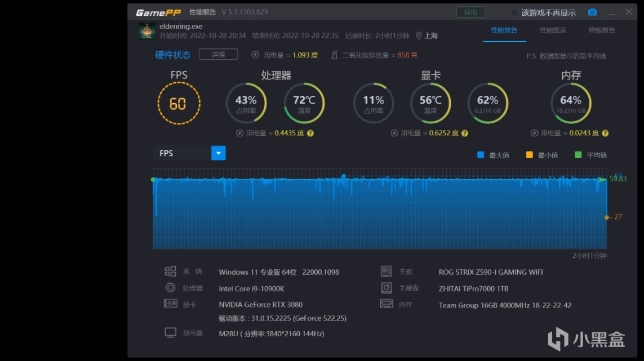
Task: Click the ZHITAI TiPro7000 1TB text
Action: pyautogui.click(x=473, y=289)
